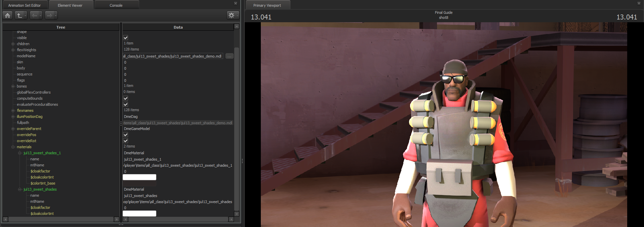Switch to the Animation Set Editor tab
644x227 pixels.
coord(25,5)
